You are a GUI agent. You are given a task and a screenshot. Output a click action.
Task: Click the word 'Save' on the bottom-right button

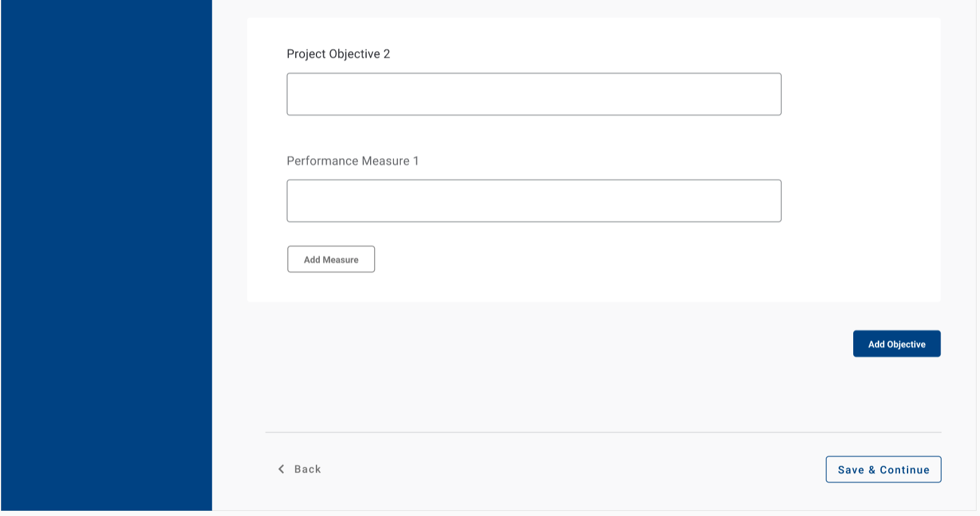point(850,470)
